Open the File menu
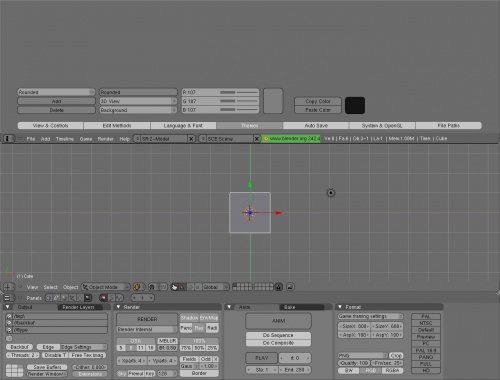This screenshot has height=380, width=500. coord(31,139)
